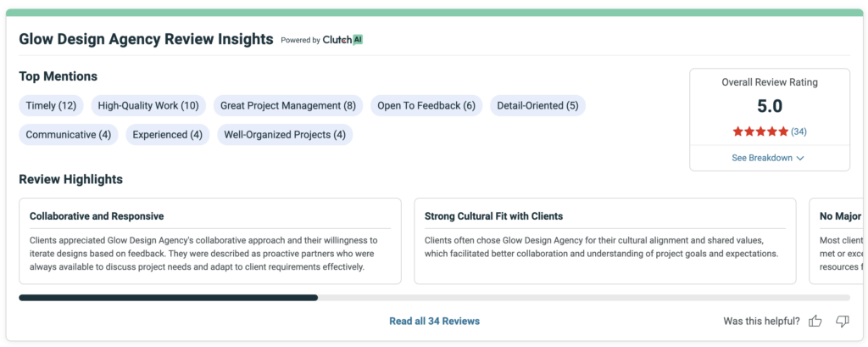Open the Read all 34 Reviews link
The height and width of the screenshot is (347, 868).
434,321
